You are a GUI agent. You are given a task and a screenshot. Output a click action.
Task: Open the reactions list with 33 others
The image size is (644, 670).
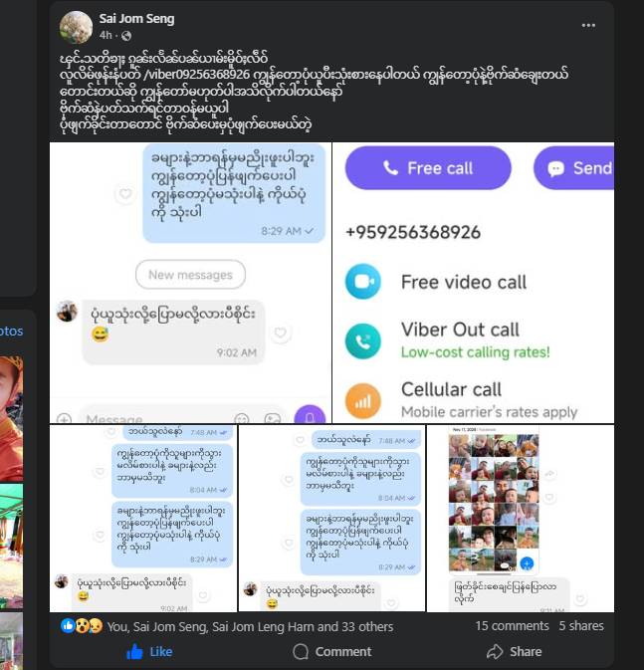click(250, 627)
